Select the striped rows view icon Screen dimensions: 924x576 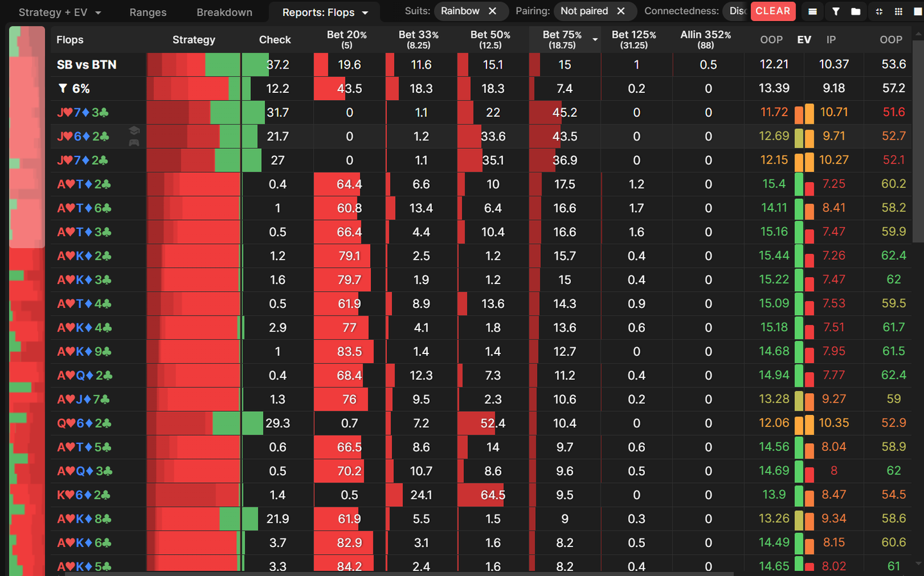coord(812,12)
